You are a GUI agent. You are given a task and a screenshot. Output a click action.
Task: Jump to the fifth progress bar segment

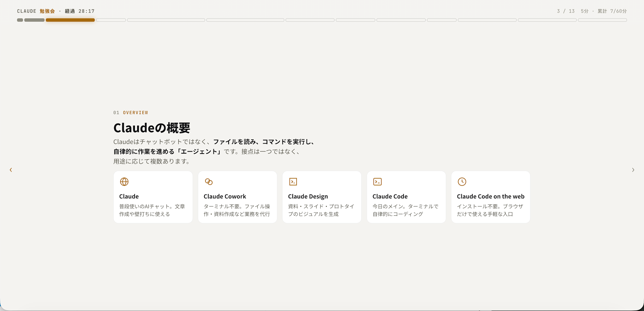coord(166,20)
